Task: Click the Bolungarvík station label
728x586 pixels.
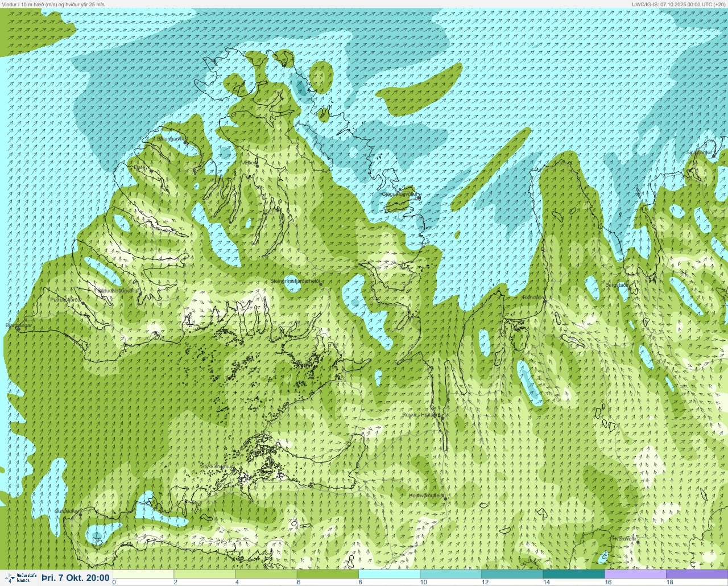Action: coord(171,138)
